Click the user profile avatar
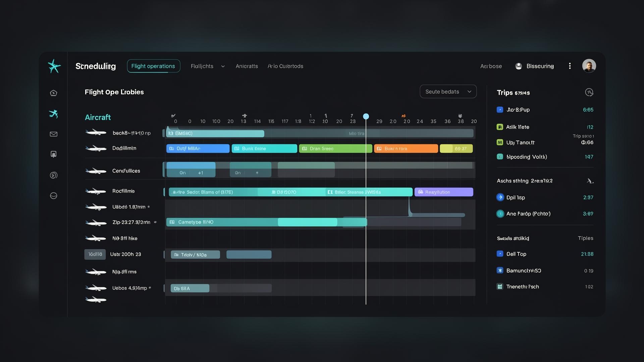The width and height of the screenshot is (644, 362). [x=589, y=66]
